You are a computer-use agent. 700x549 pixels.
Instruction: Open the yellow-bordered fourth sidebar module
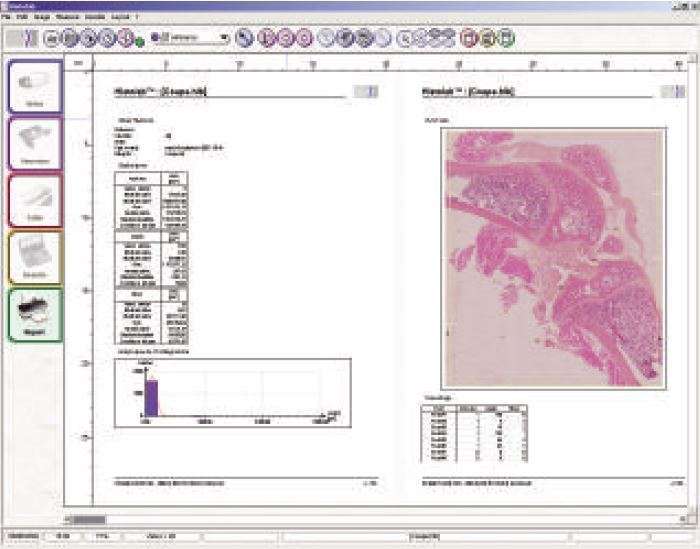35,257
